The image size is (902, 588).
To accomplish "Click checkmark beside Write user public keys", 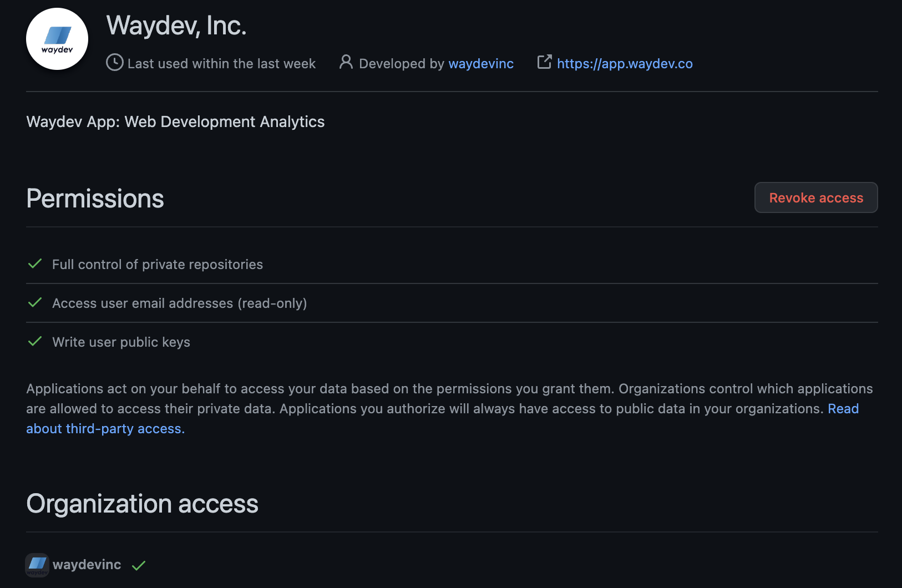I will [x=35, y=342].
